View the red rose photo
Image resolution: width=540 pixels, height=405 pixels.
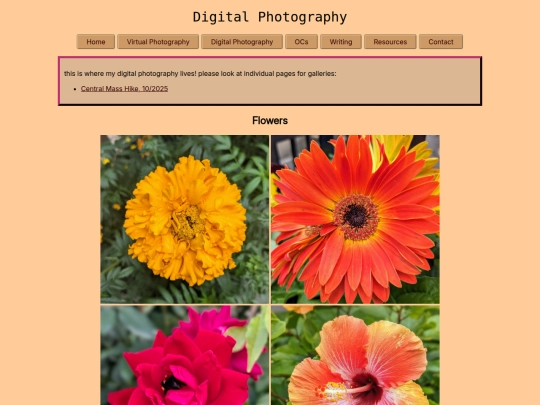coord(185,355)
